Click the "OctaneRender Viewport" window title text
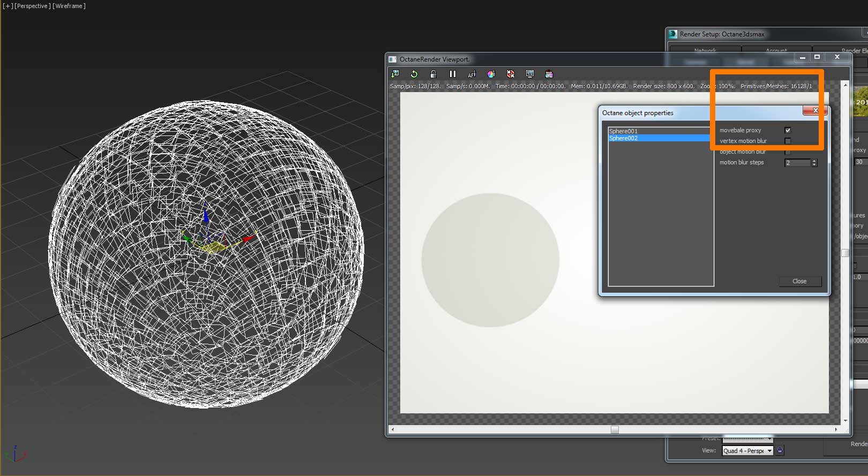Viewport: 868px width, 476px height. click(x=434, y=59)
